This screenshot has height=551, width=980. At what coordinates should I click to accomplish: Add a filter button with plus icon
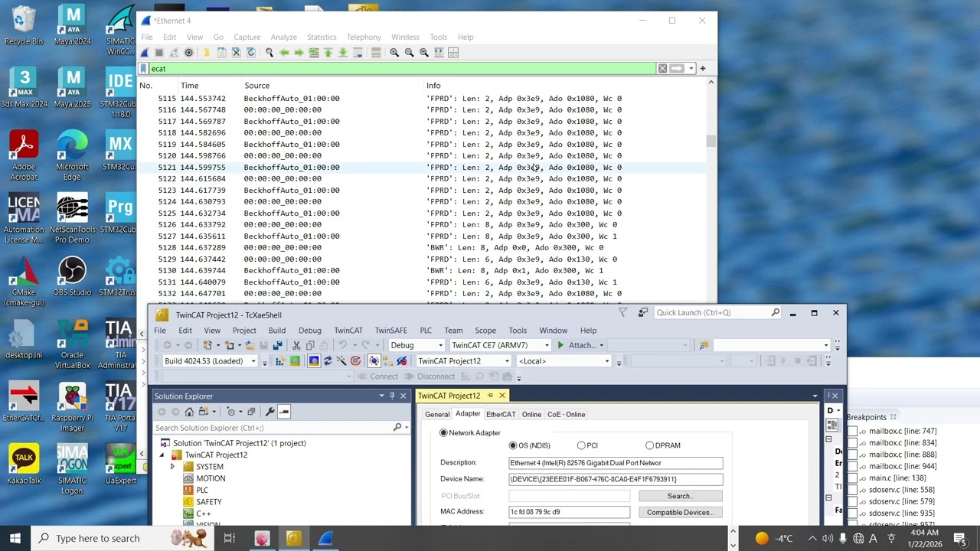click(x=703, y=68)
